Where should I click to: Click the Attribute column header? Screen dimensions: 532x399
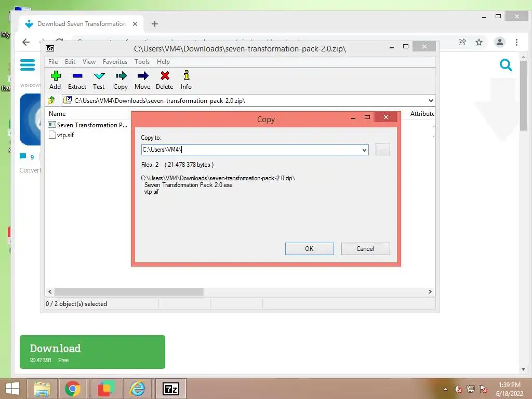[422, 114]
